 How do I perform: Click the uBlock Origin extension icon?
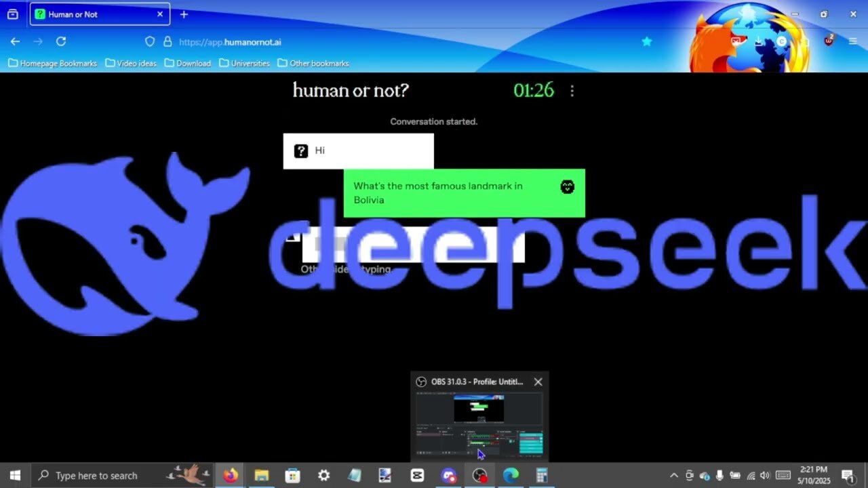tap(829, 41)
